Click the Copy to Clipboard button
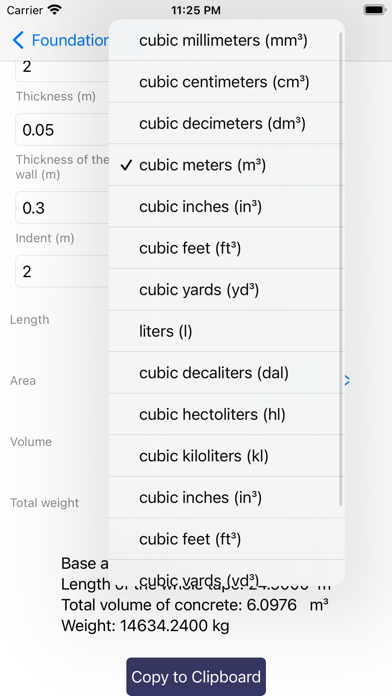 196,677
